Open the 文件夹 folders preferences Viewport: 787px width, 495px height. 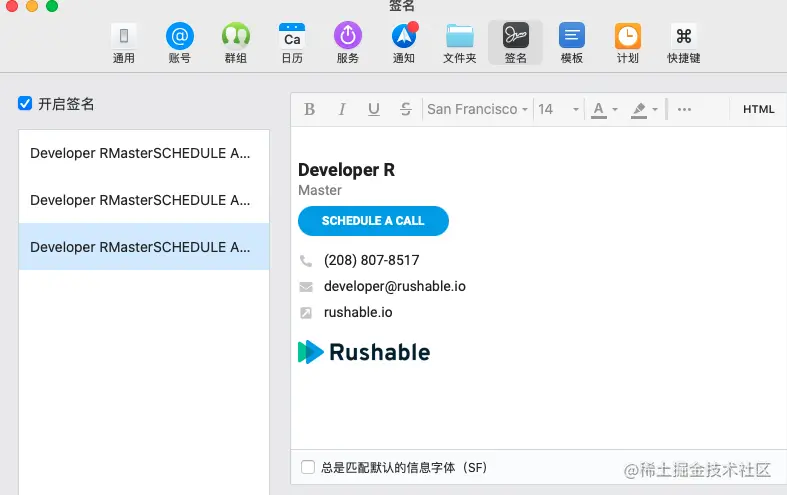(x=460, y=43)
